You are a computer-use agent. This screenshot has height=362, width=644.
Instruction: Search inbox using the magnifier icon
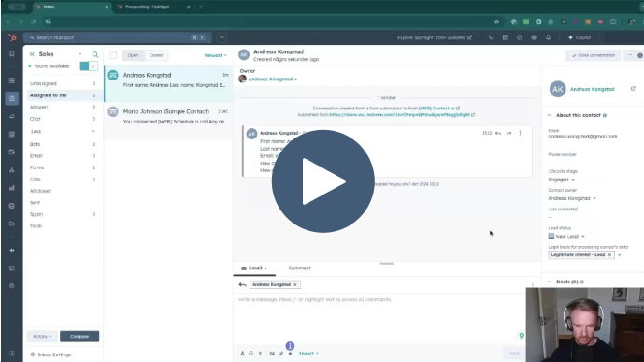(x=95, y=54)
